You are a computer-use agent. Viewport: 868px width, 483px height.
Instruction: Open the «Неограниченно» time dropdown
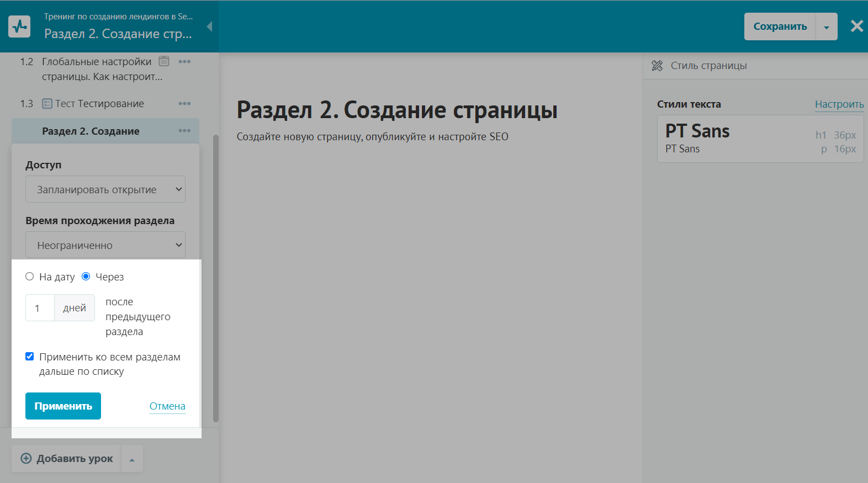point(105,245)
